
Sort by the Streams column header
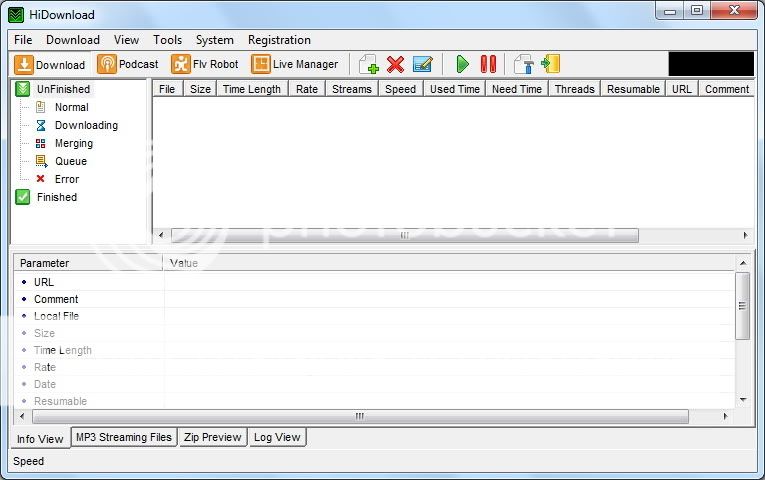point(352,89)
